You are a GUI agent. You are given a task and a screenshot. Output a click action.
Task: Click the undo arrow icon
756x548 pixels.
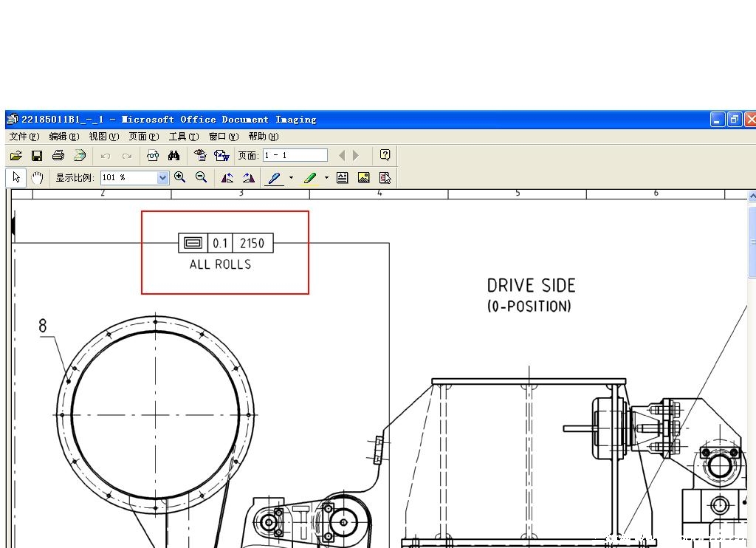pos(105,156)
